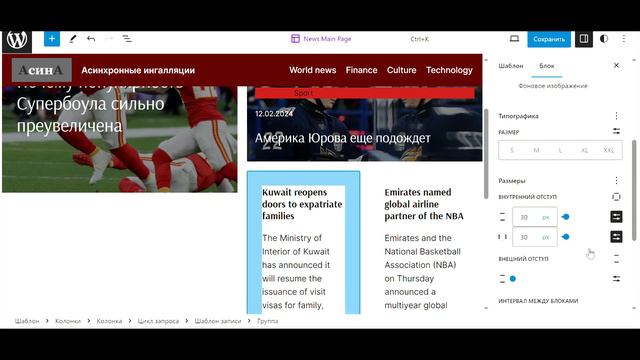Open the Размеры options menu

tap(616, 180)
